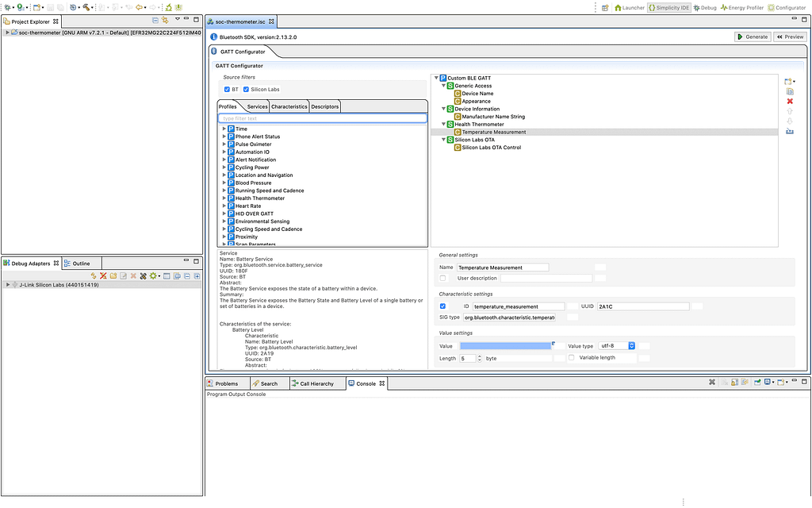The width and height of the screenshot is (812, 508).
Task: Collapse the Custom BLE GATT root node
Action: coord(437,78)
